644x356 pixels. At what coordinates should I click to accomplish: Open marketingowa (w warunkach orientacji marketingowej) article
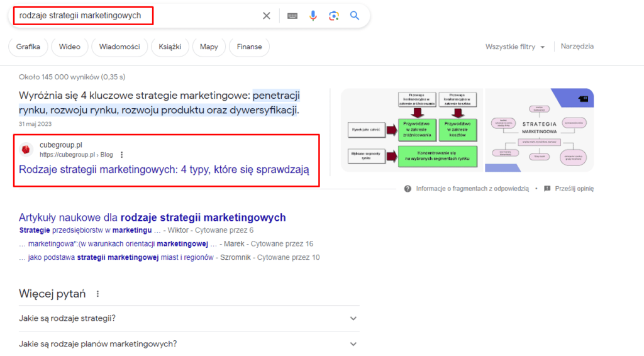pos(118,244)
